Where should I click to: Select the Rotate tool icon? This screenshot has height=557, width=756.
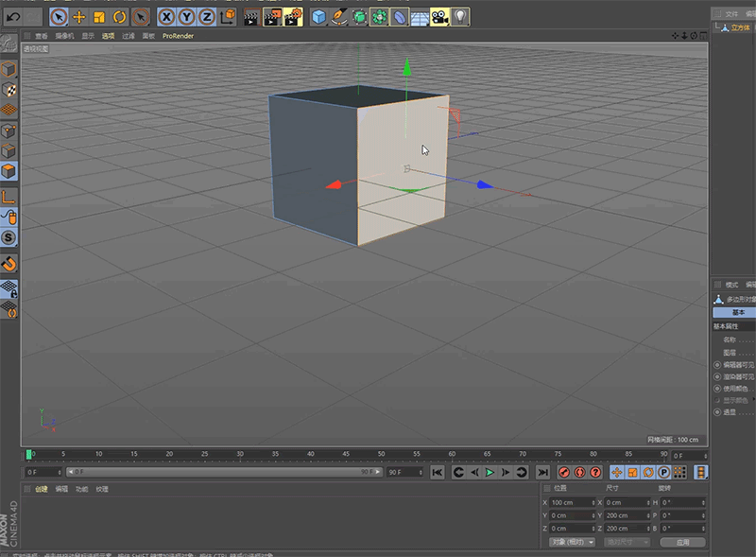(x=120, y=16)
